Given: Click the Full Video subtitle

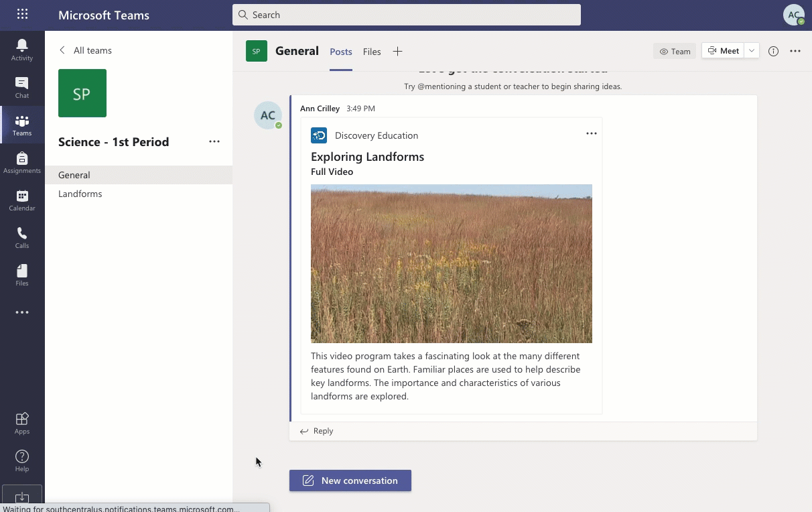Looking at the screenshot, I should [x=332, y=172].
